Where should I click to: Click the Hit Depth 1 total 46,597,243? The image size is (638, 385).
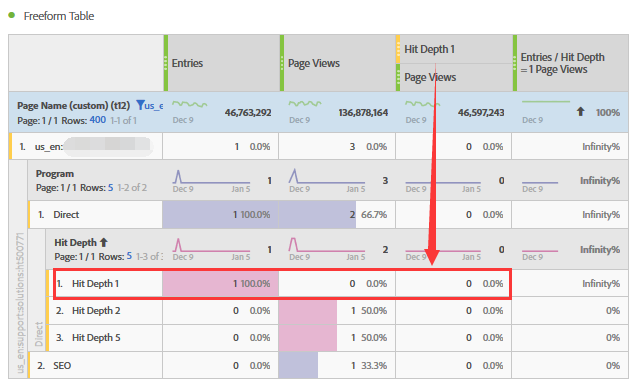481,113
